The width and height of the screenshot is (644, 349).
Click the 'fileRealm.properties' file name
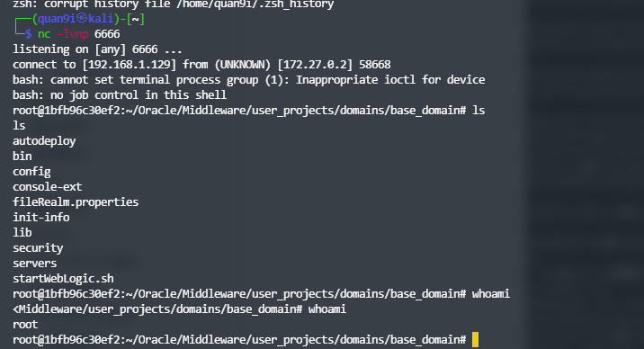(x=76, y=202)
